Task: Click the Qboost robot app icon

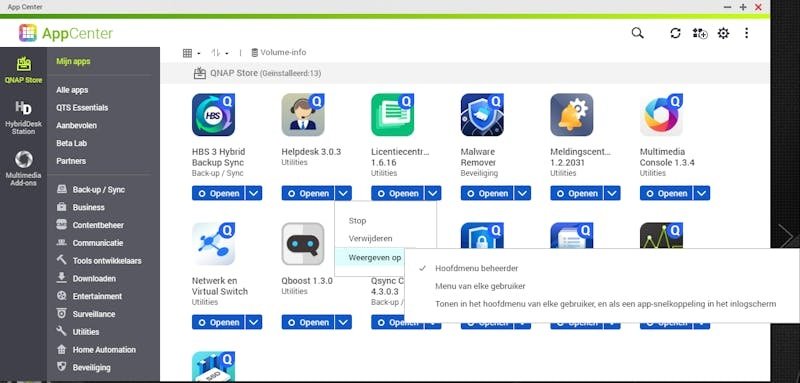Action: click(303, 244)
